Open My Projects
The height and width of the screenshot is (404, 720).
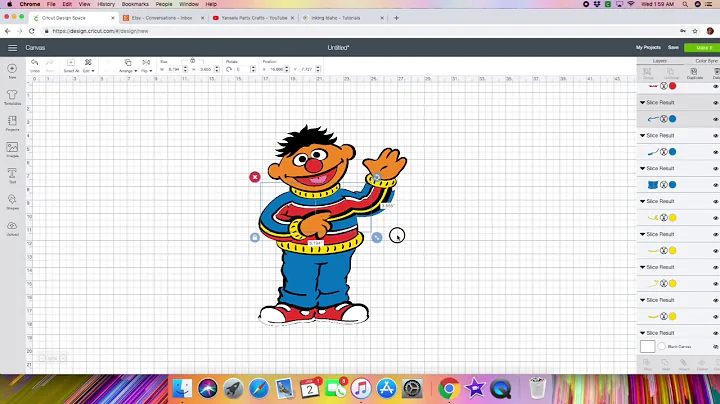pos(648,47)
